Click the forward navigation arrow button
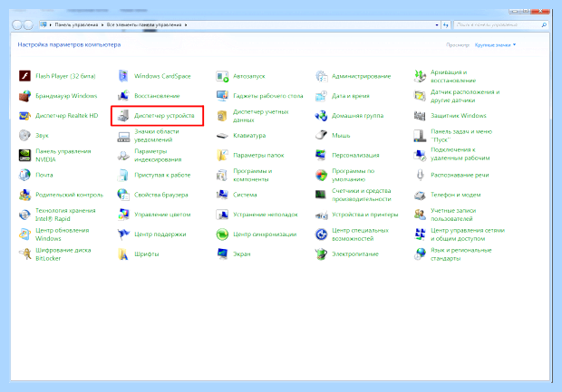Screen dimensions: 562x392 28,24
